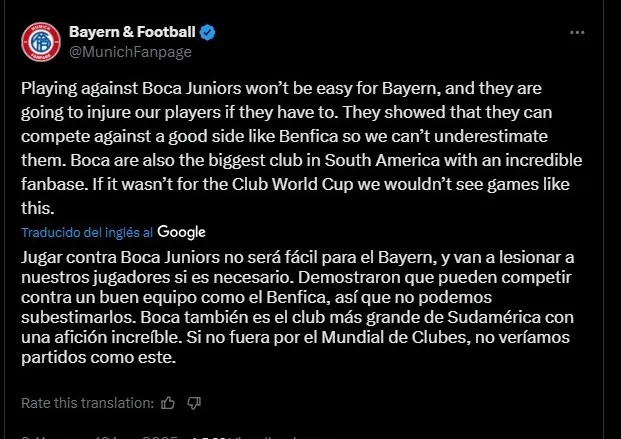Image resolution: width=621 pixels, height=439 pixels.
Task: Click the "Rate this translation:" label
Action: tap(87, 403)
